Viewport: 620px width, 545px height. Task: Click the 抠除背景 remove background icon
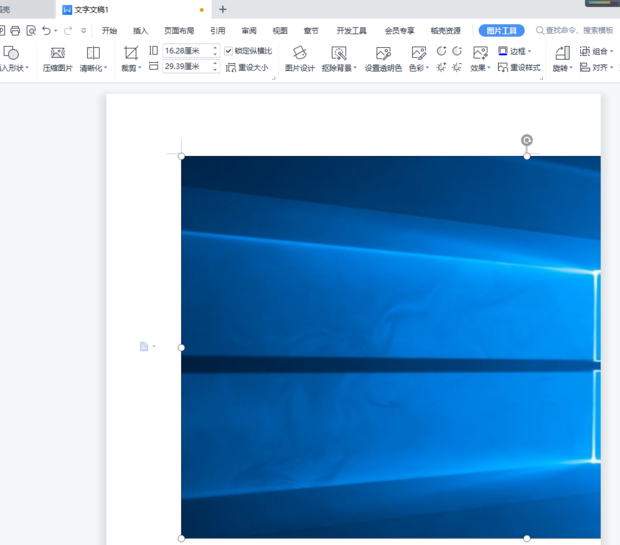(x=338, y=53)
